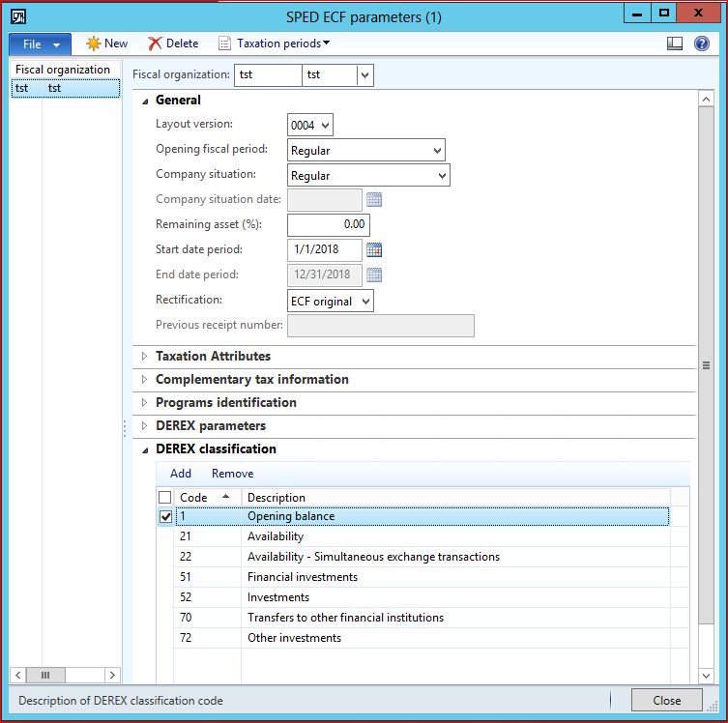Viewport: 728px width, 723px height.
Task: Expand the Programs identification section
Action: coord(144,402)
